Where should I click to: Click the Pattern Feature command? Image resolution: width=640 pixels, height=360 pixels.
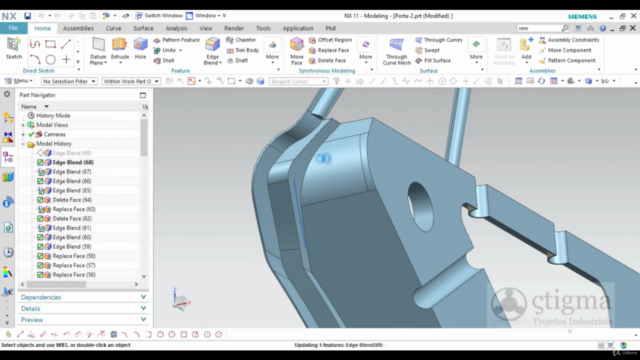tap(177, 40)
